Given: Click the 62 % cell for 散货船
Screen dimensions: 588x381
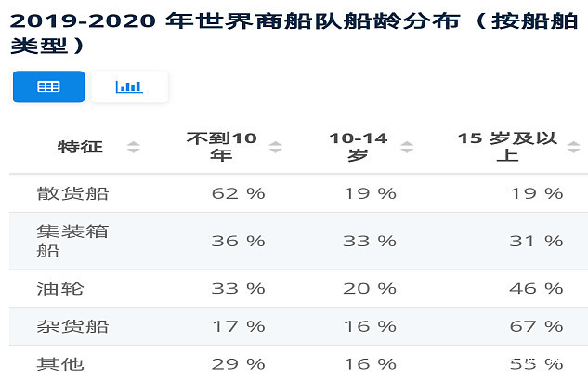Looking at the screenshot, I should 239,193.
